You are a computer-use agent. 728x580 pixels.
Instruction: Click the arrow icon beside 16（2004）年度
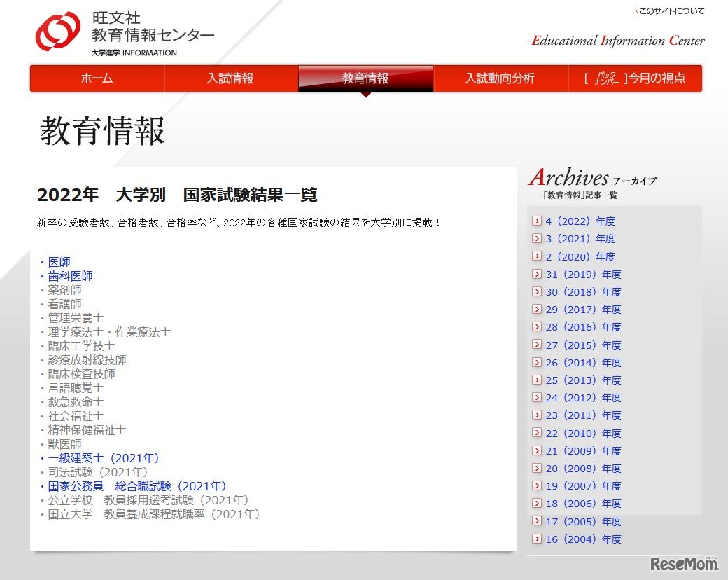coord(538,539)
